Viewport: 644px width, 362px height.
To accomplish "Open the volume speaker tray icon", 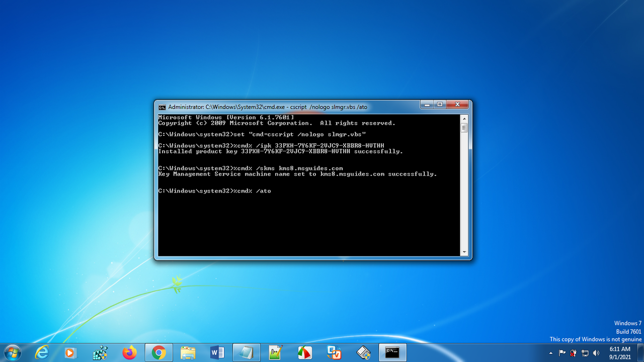I will [x=597, y=353].
